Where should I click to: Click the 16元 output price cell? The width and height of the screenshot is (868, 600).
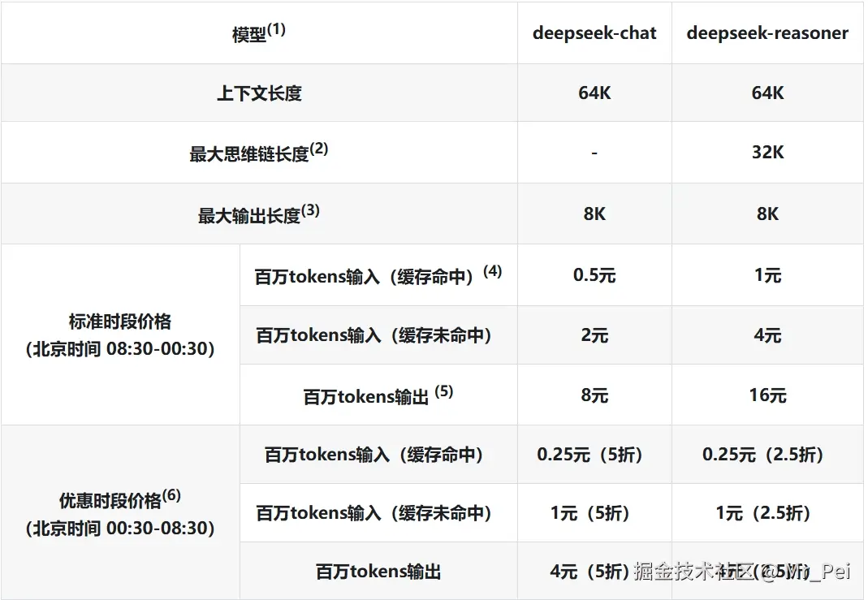point(767,395)
